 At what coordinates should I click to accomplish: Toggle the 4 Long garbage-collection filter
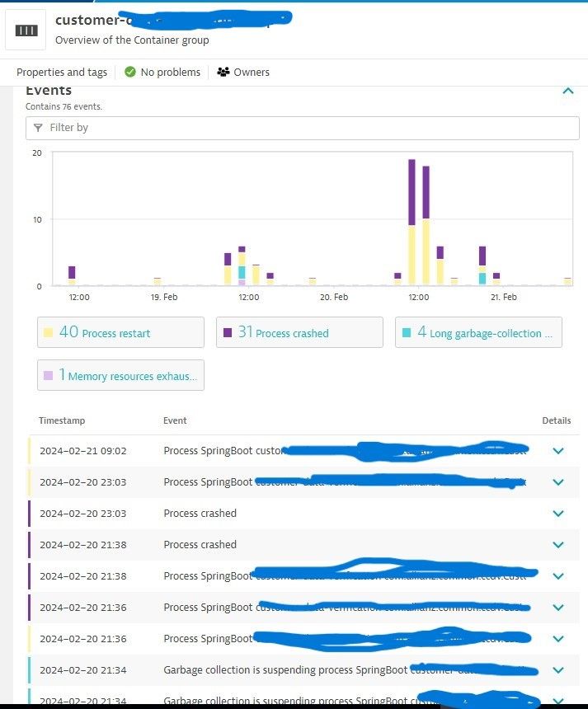tap(478, 333)
